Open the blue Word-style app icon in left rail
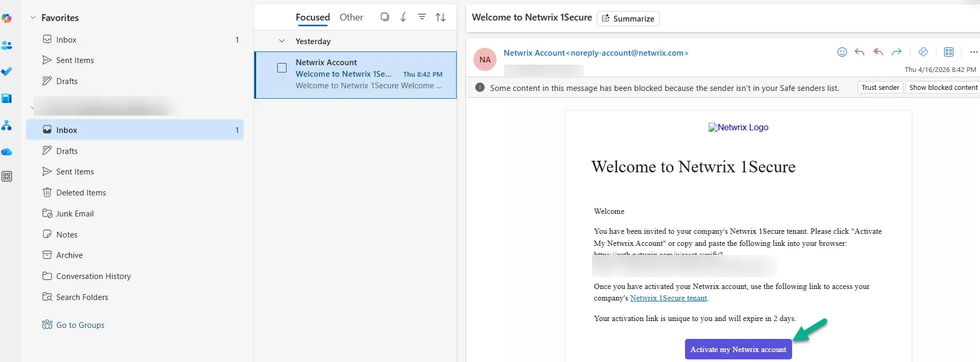Viewport: 980px width, 362px height. coord(7,98)
